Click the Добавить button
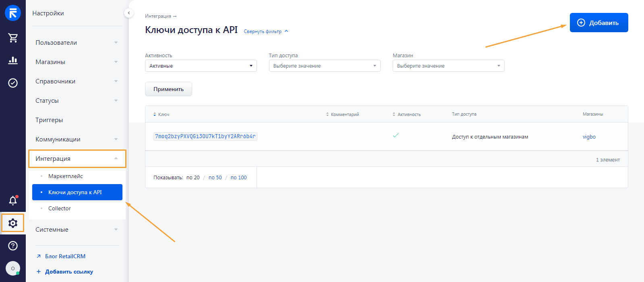Viewport: 644px width, 282px height. coord(598,23)
